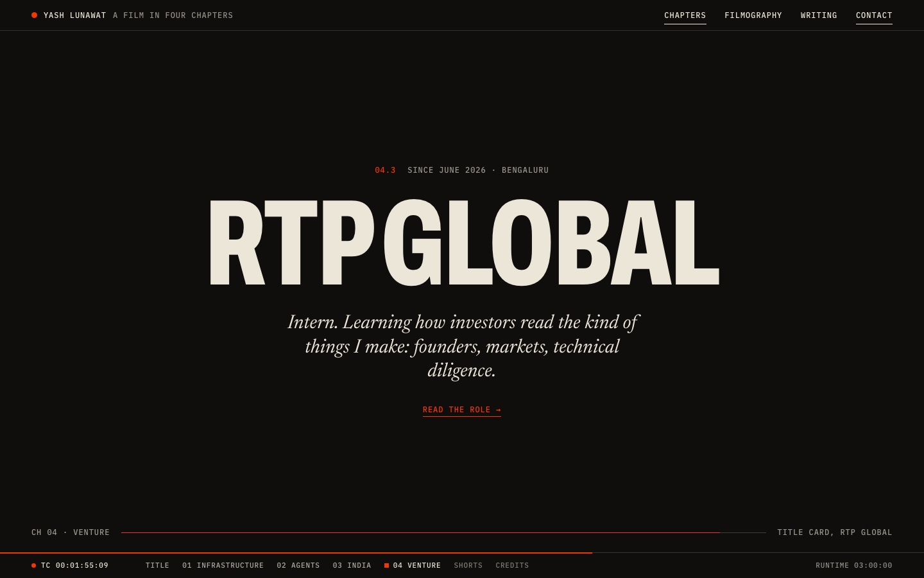Click the Since June 2026 · Bengaluru text
Viewport: 924px width, 578px height.
(478, 170)
